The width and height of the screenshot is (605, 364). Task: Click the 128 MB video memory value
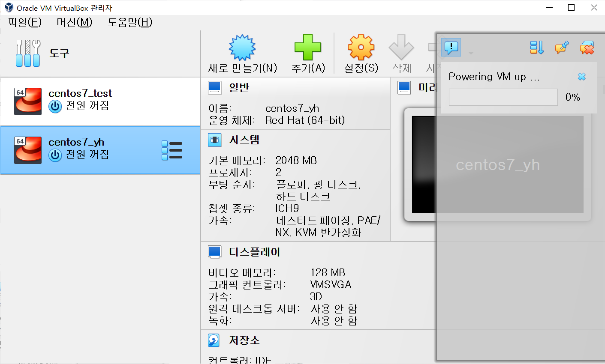(328, 273)
